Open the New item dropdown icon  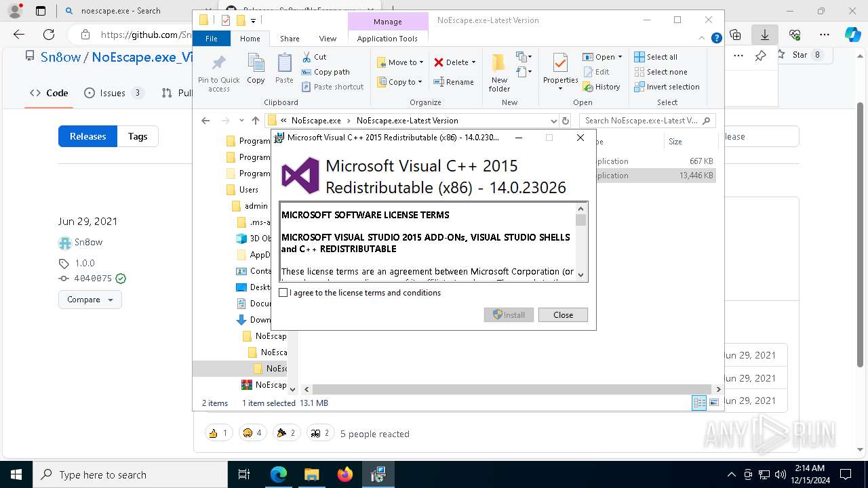(x=524, y=57)
